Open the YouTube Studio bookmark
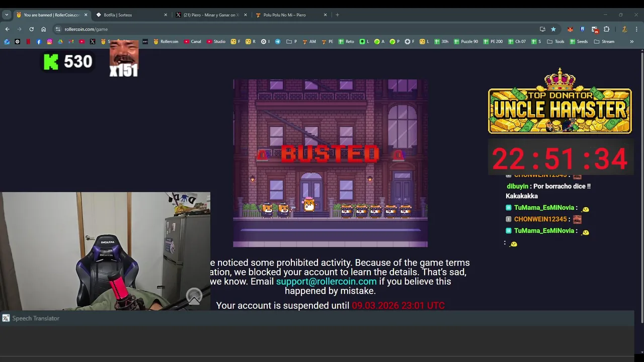 pyautogui.click(x=216, y=42)
